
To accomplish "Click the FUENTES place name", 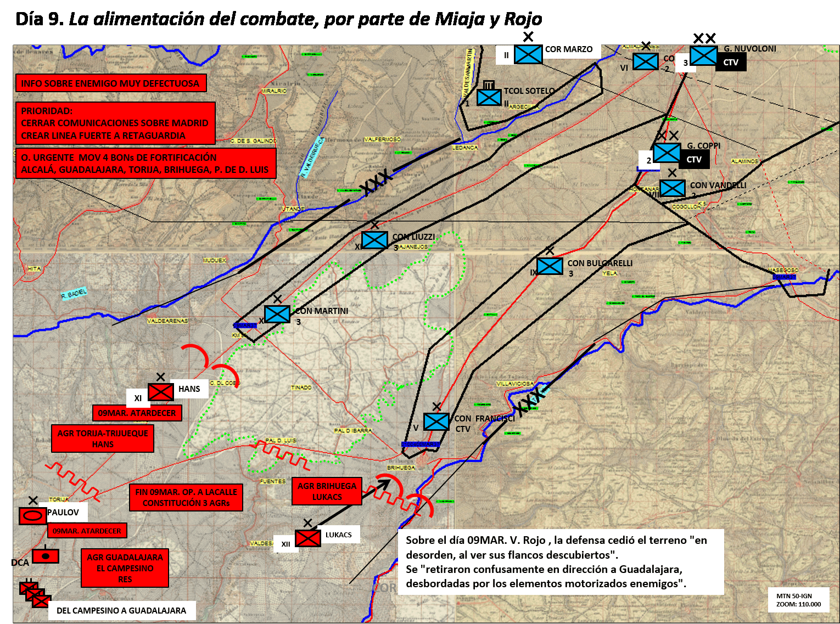I will click(x=273, y=481).
